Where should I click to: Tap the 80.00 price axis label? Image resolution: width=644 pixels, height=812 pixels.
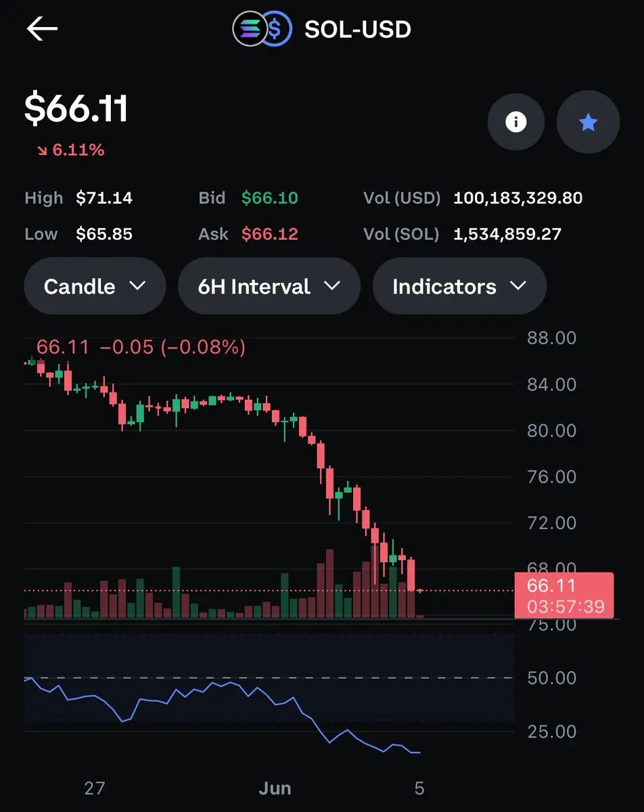(551, 430)
